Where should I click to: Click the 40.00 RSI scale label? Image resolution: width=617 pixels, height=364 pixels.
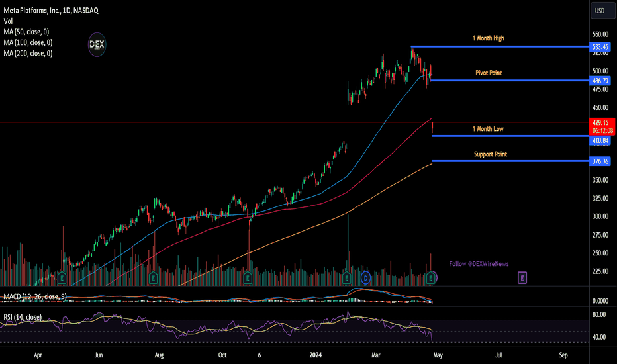pyautogui.click(x=599, y=337)
